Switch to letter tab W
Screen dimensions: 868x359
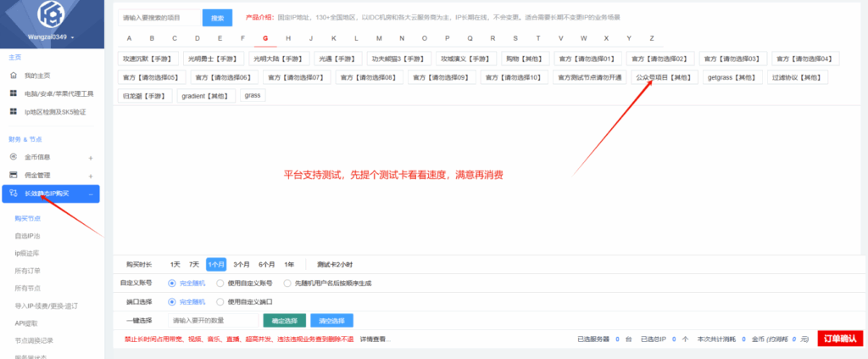[584, 38]
